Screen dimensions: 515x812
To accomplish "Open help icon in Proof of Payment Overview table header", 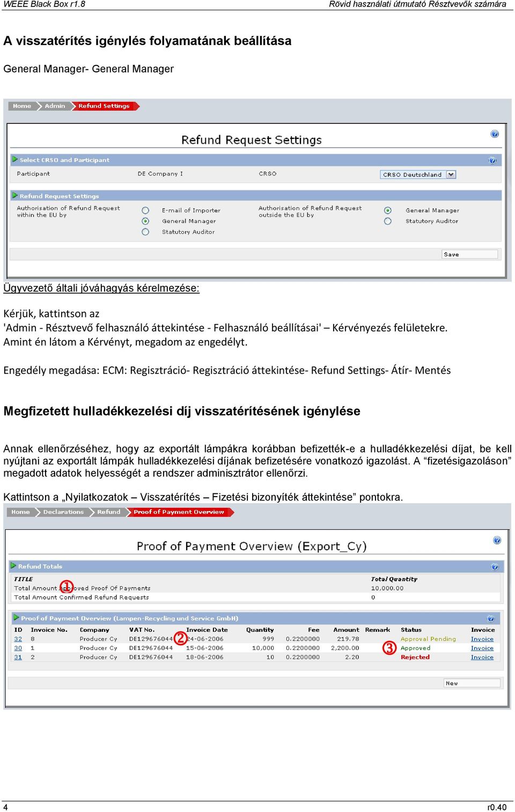I will [490, 619].
